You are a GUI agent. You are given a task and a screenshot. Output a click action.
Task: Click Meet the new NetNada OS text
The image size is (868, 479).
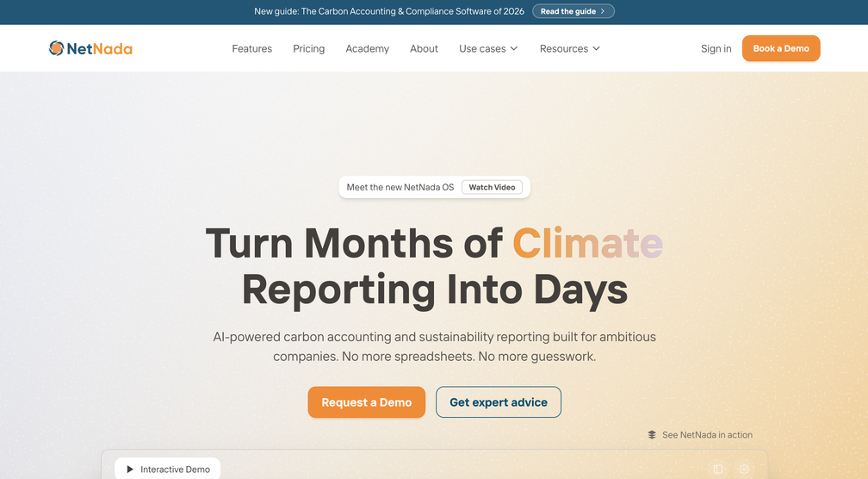coord(400,187)
